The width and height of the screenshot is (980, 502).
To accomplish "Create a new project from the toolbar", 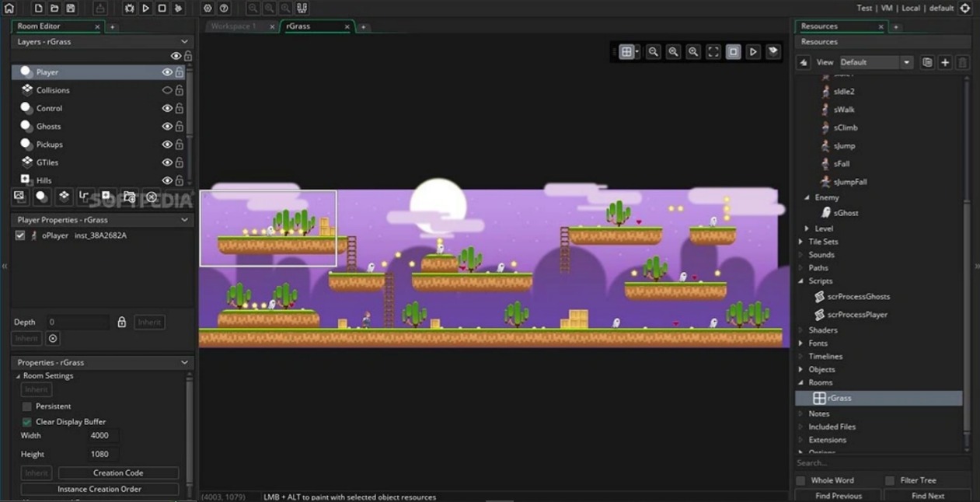I will pyautogui.click(x=38, y=9).
